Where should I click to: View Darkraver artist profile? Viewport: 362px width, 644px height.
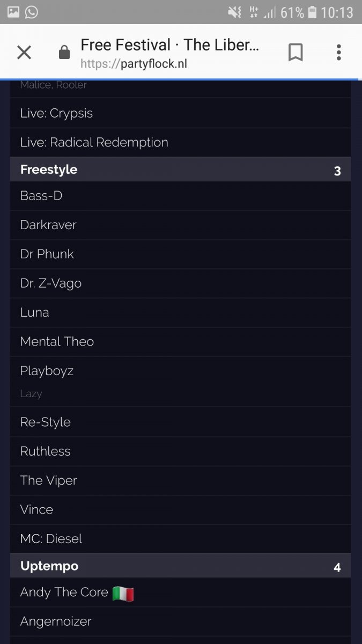[48, 225]
